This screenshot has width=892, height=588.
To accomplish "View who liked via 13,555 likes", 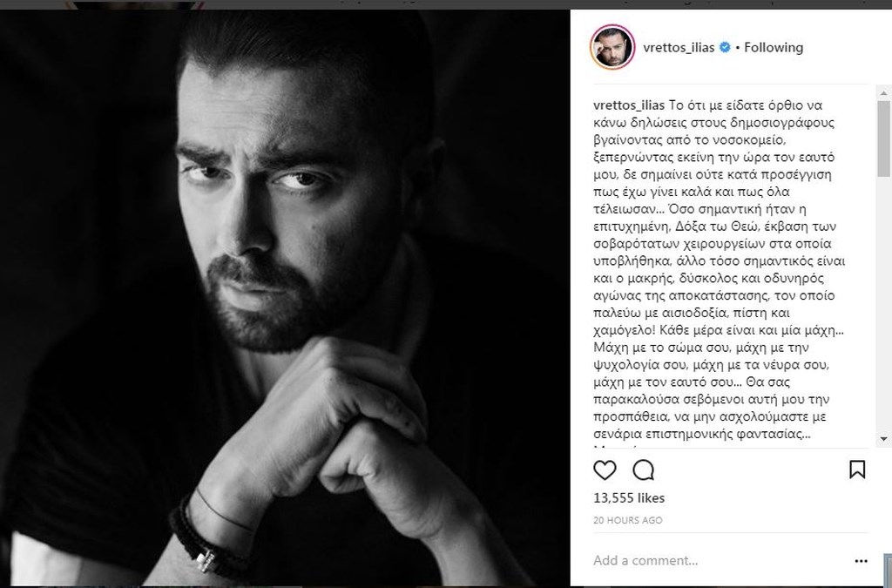I will tap(629, 497).
